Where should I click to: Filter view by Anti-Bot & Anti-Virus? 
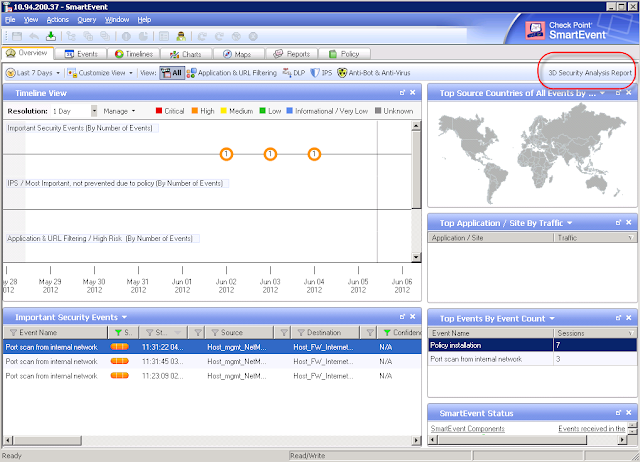(373, 73)
